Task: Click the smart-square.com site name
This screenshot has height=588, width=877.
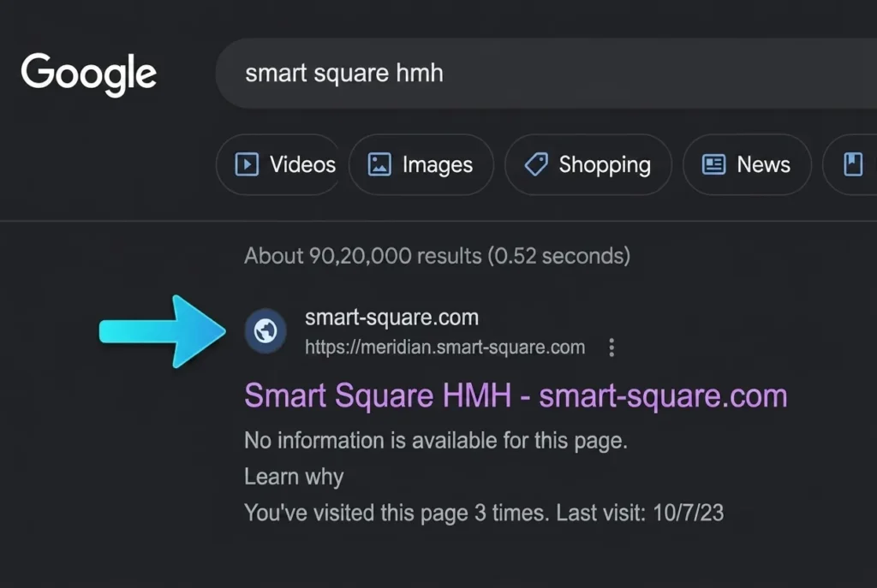Action: pos(391,318)
